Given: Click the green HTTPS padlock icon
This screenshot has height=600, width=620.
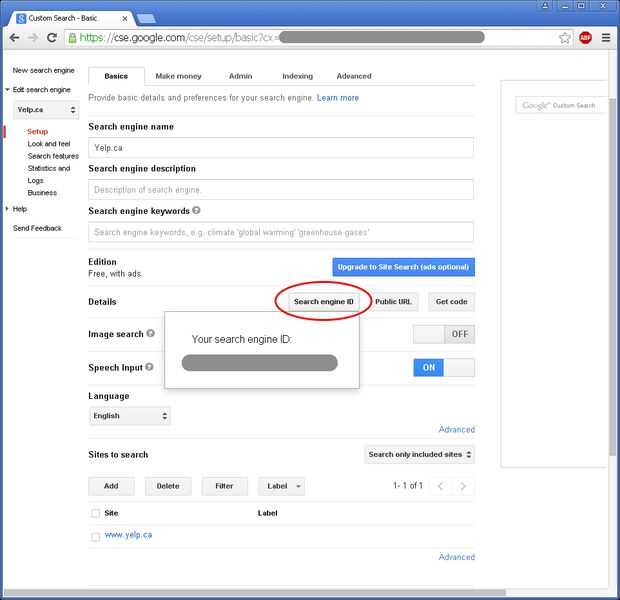Looking at the screenshot, I should coord(72,38).
